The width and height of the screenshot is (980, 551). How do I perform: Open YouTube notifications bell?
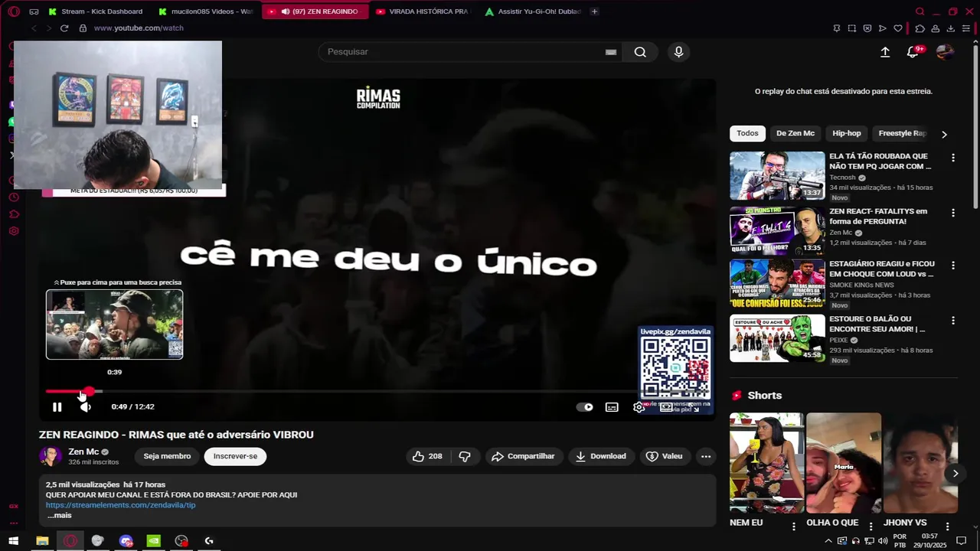(x=913, y=52)
